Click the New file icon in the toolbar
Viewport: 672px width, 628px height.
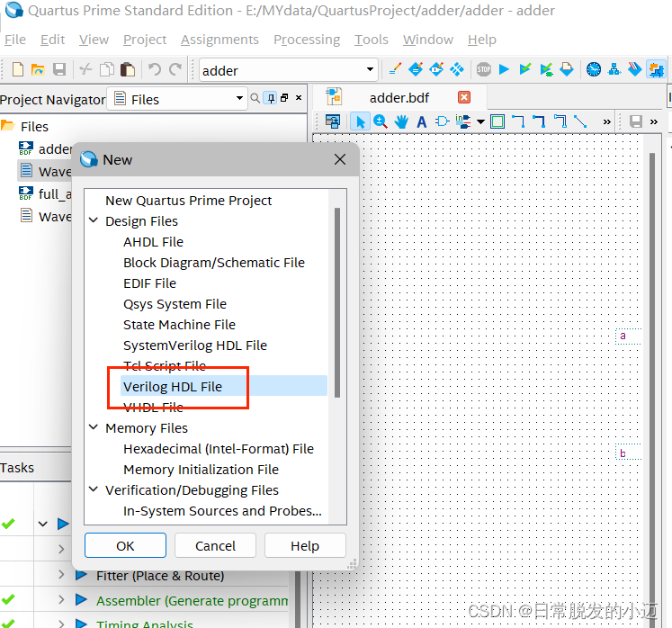pos(18,69)
